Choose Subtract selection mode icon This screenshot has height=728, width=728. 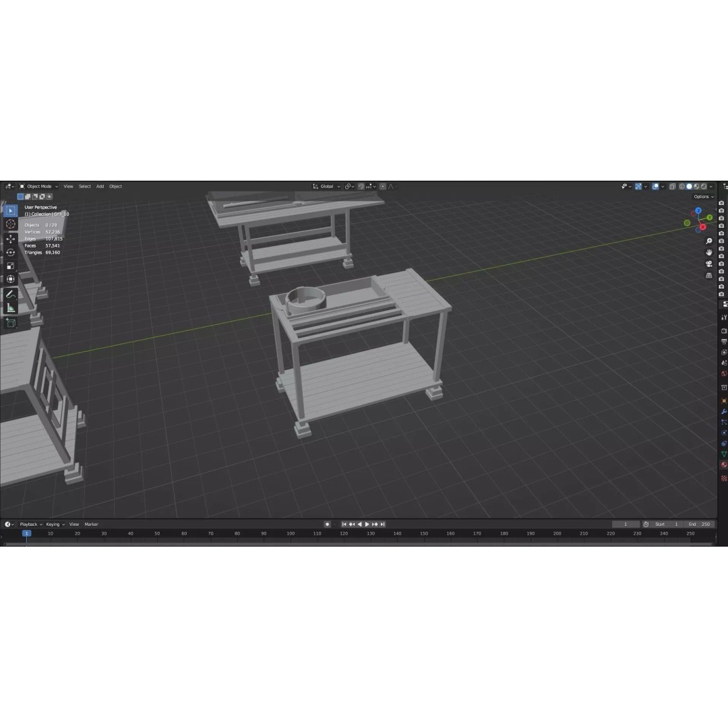35,197
